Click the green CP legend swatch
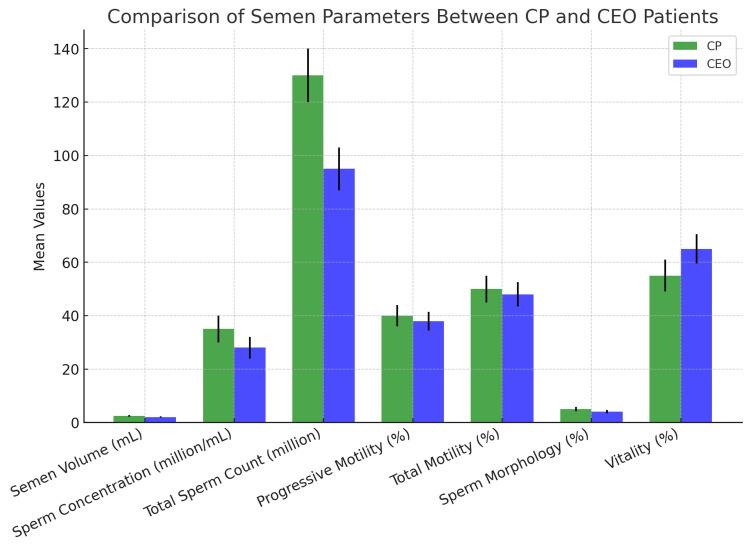Viewport: 750px width, 549px height. click(x=685, y=46)
